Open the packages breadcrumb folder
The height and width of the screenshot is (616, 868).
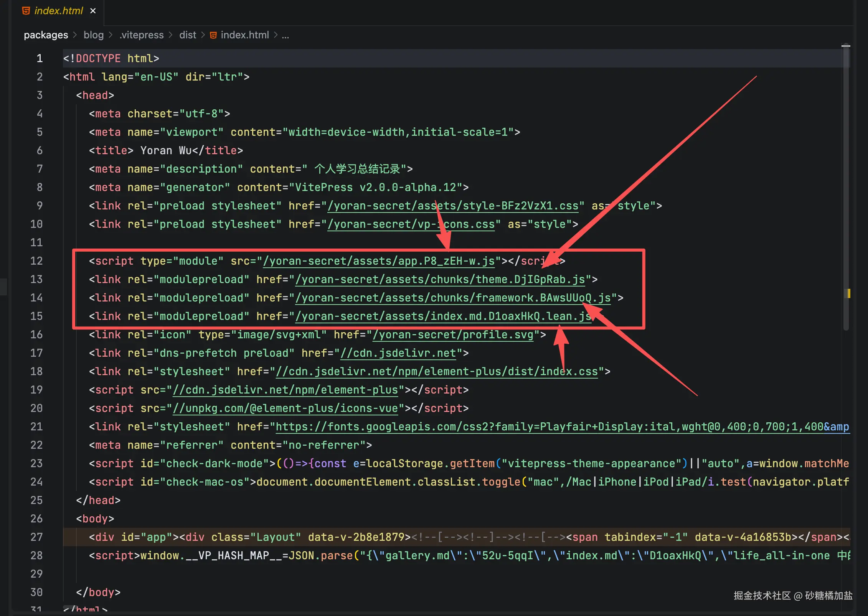[x=46, y=35]
